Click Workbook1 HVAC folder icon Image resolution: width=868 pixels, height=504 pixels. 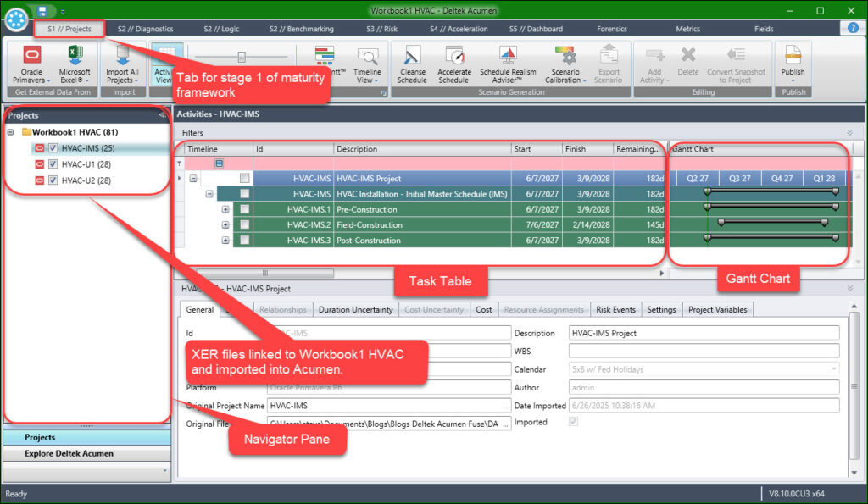[x=26, y=131]
